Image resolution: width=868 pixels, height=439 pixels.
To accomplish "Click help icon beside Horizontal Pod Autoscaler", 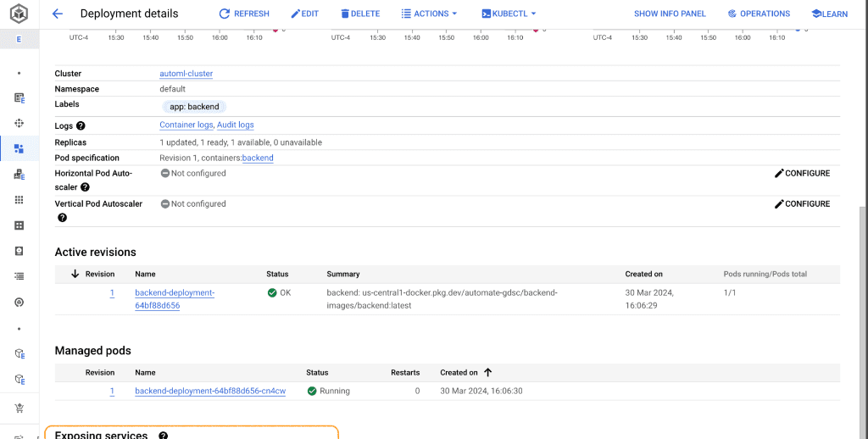I will (x=85, y=187).
